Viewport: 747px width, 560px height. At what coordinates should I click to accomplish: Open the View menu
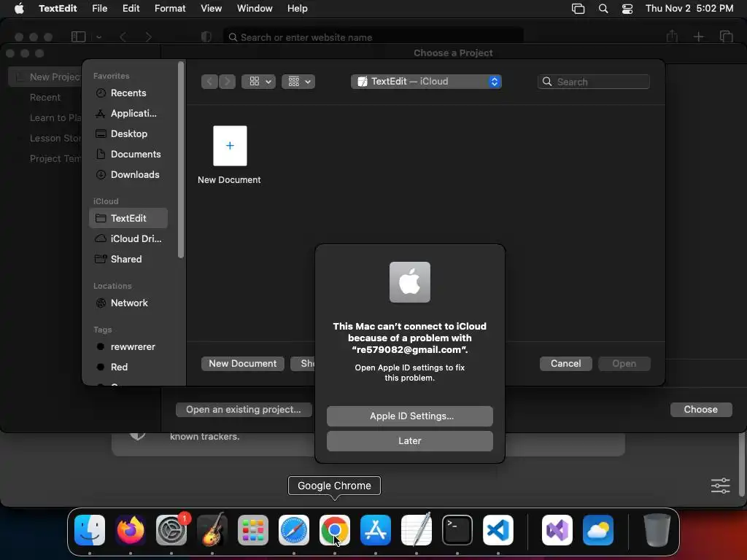click(211, 9)
